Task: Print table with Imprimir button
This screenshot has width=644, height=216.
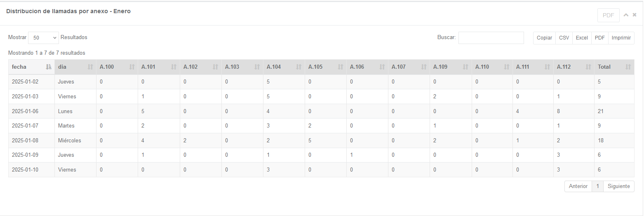Action: (621, 38)
